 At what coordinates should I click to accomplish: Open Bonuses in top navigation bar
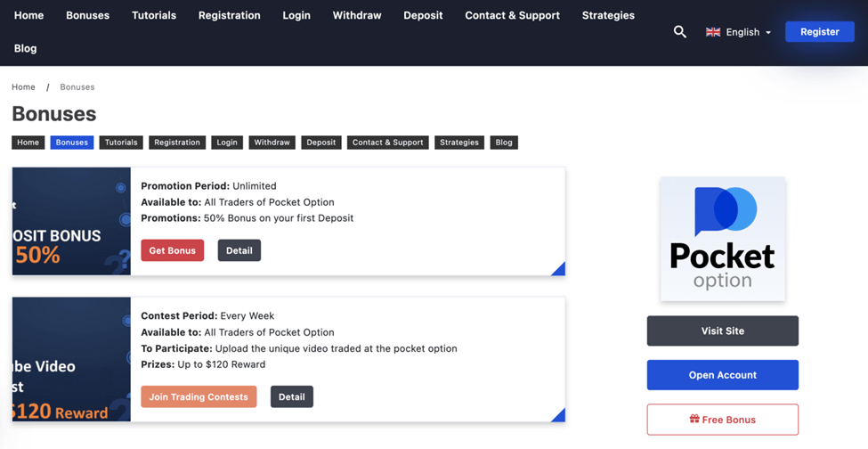point(87,15)
